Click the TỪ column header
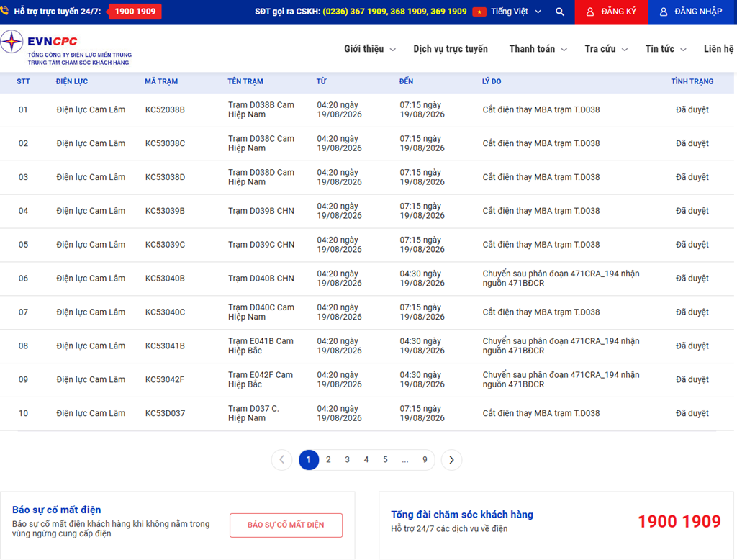The image size is (737, 560). [x=321, y=82]
